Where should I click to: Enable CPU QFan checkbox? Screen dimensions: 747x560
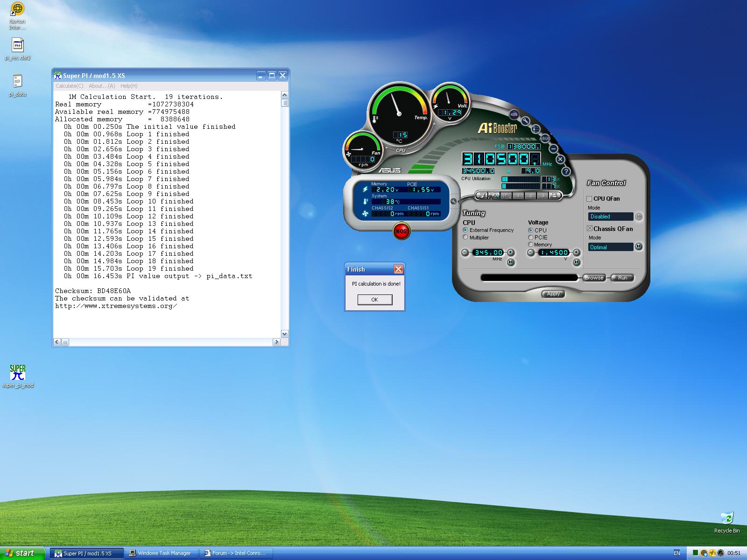click(x=589, y=198)
